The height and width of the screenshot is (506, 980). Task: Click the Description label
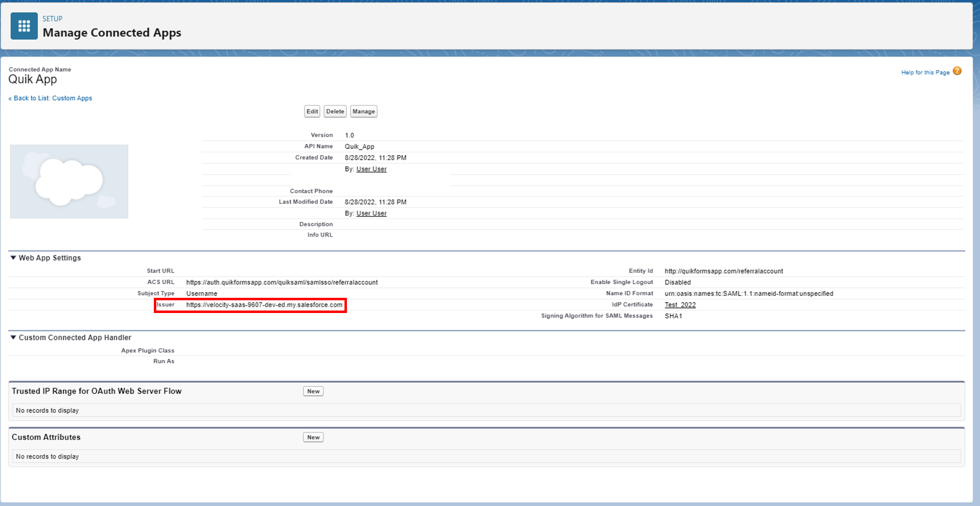point(316,224)
